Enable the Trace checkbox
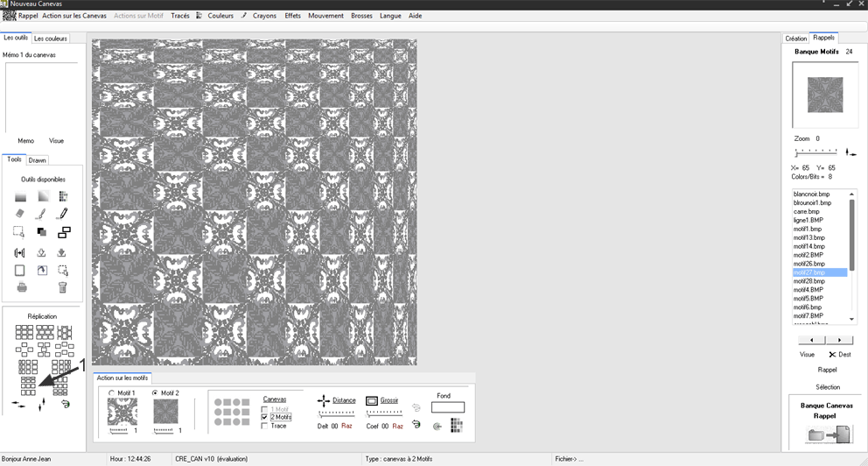The height and width of the screenshot is (466, 868). click(x=265, y=426)
